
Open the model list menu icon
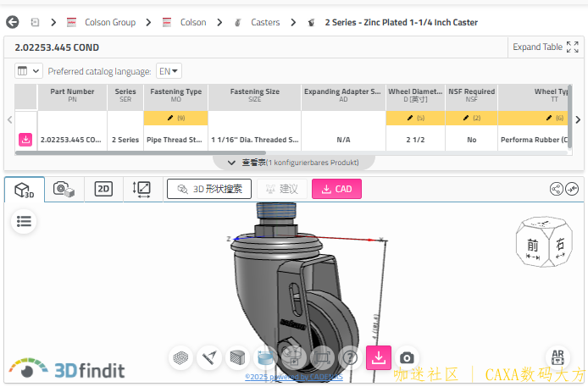tap(24, 221)
